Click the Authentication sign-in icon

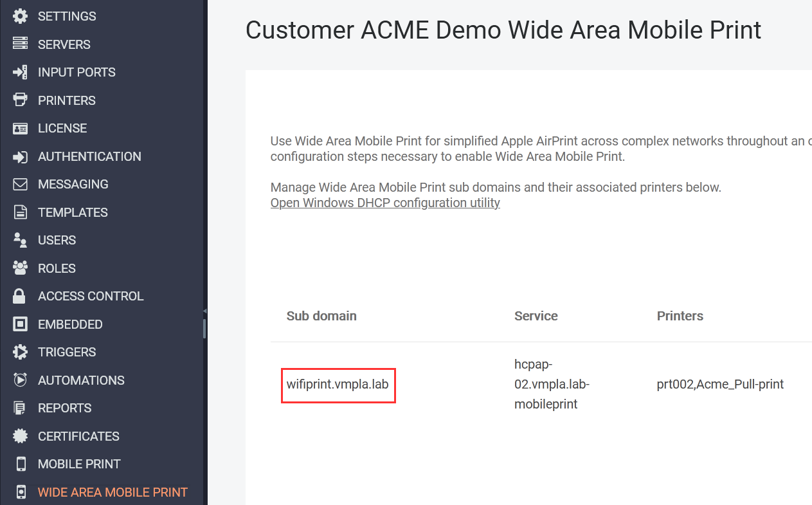[x=21, y=156]
